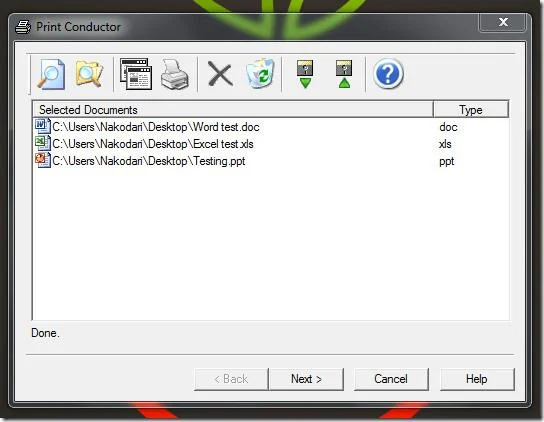
Task: Click the Add Folder search icon
Action: (89, 74)
